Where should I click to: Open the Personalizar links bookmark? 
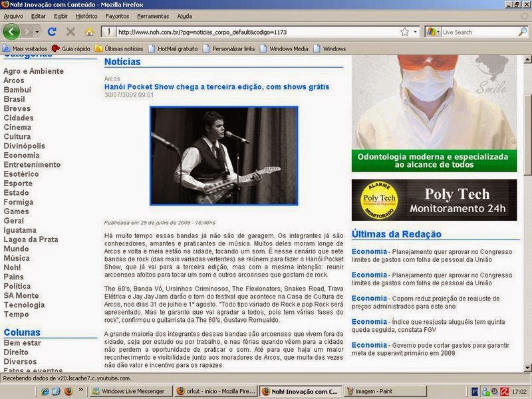tap(229, 49)
